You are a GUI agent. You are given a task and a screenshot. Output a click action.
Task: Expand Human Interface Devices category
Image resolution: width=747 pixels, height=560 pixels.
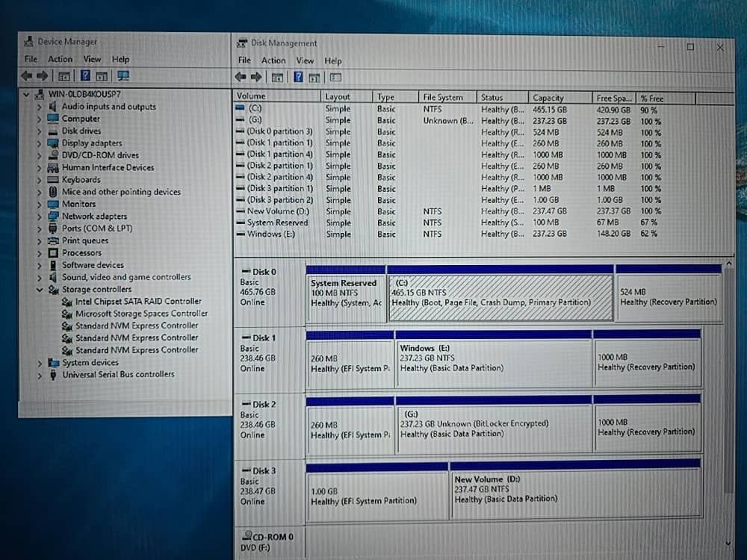(40, 167)
